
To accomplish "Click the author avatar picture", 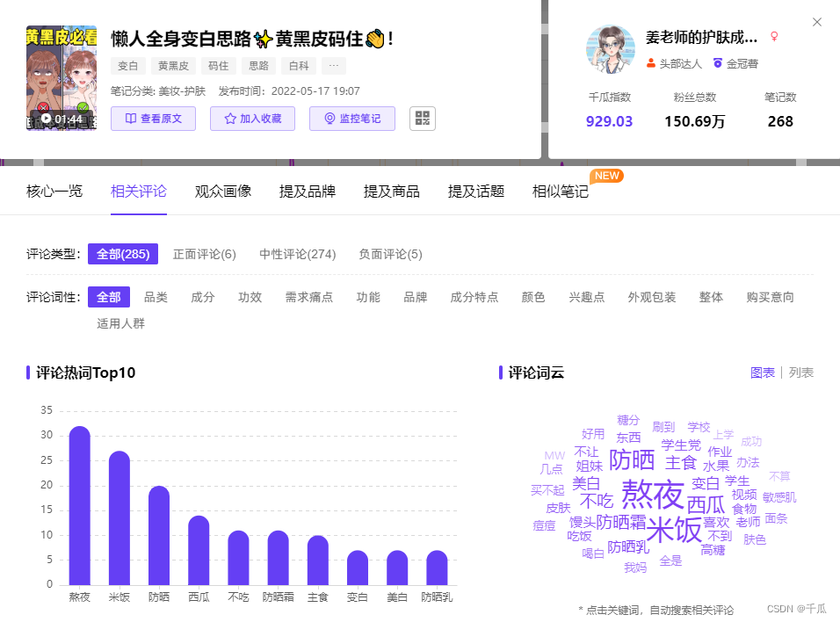I will tap(611, 48).
